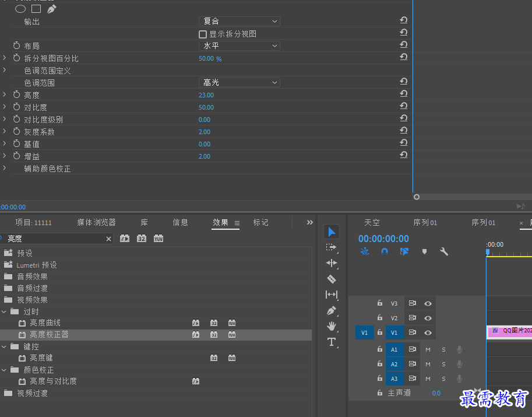Select the Track Select Forward tool
532x417 pixels.
[331, 247]
